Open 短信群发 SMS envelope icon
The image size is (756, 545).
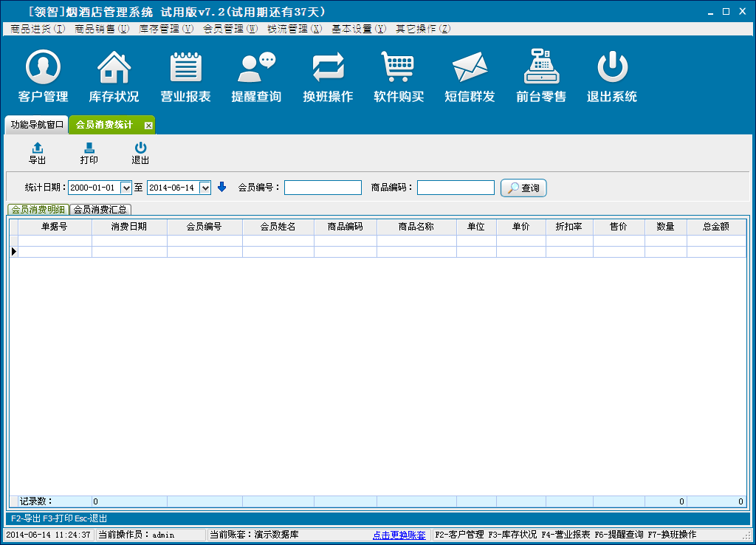pos(470,68)
